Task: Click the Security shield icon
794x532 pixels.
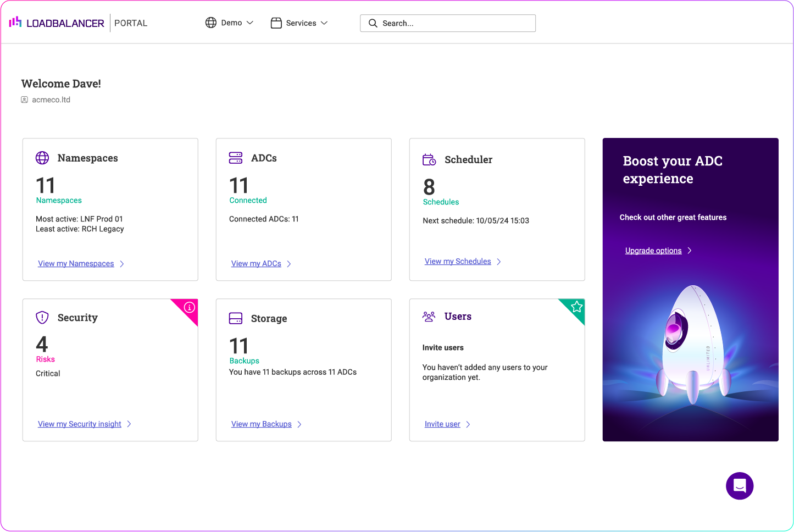Action: click(42, 317)
